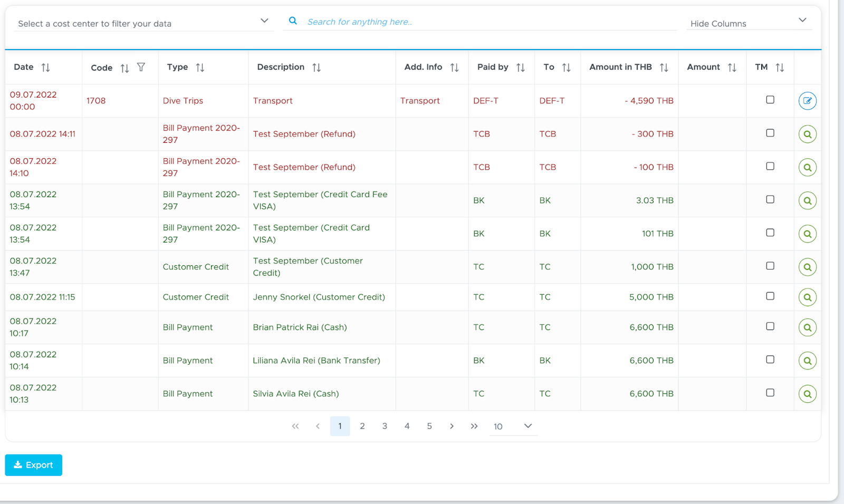
Task: Tick TM checkbox for 101 THB row
Action: click(770, 232)
